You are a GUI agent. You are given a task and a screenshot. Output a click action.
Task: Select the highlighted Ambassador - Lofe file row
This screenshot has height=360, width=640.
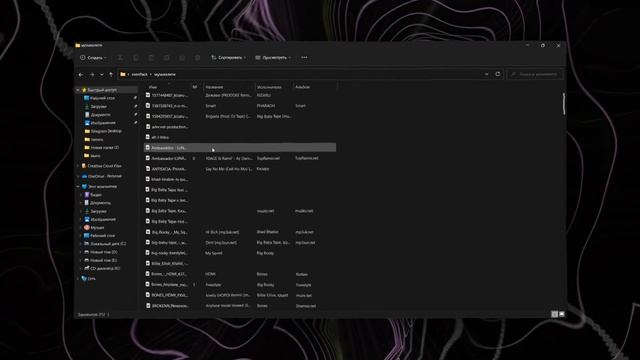click(x=240, y=147)
